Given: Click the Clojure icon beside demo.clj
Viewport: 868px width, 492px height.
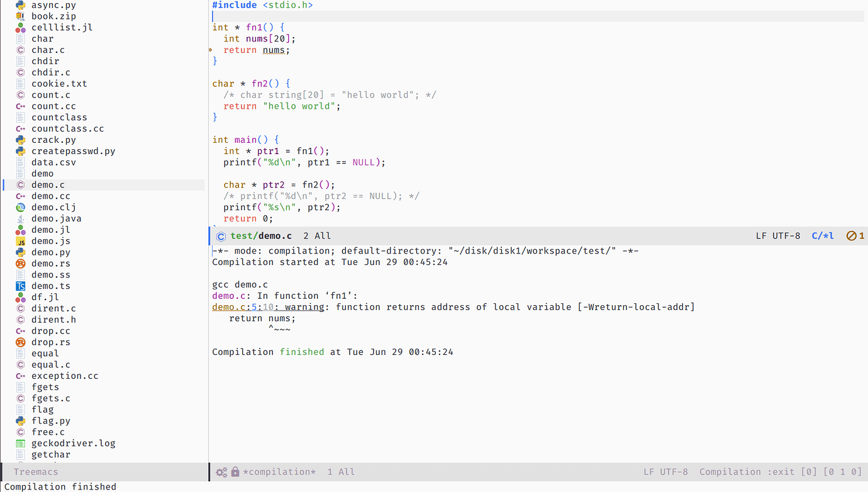Looking at the screenshot, I should point(21,207).
